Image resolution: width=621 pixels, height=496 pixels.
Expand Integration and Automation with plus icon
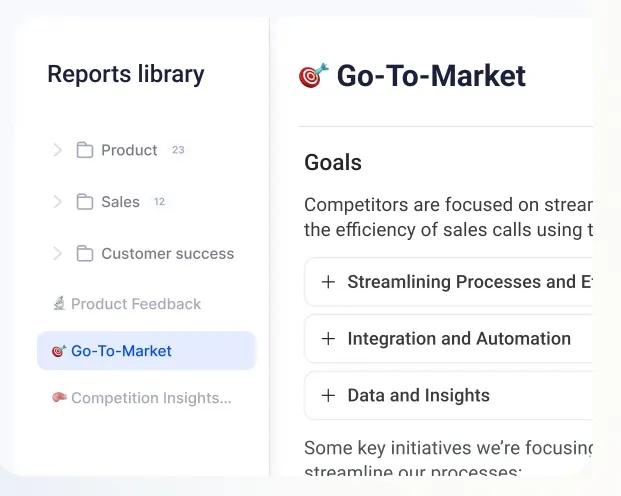[x=328, y=339]
